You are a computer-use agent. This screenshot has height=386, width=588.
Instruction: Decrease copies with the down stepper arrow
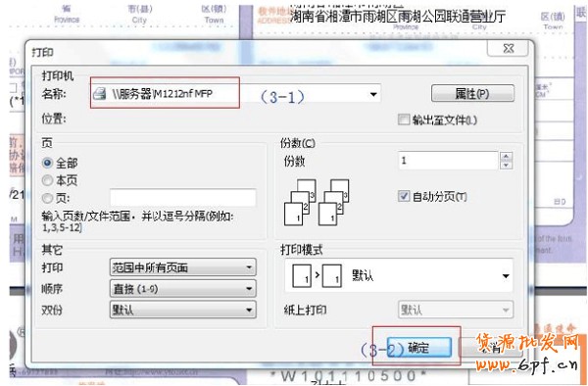point(507,166)
